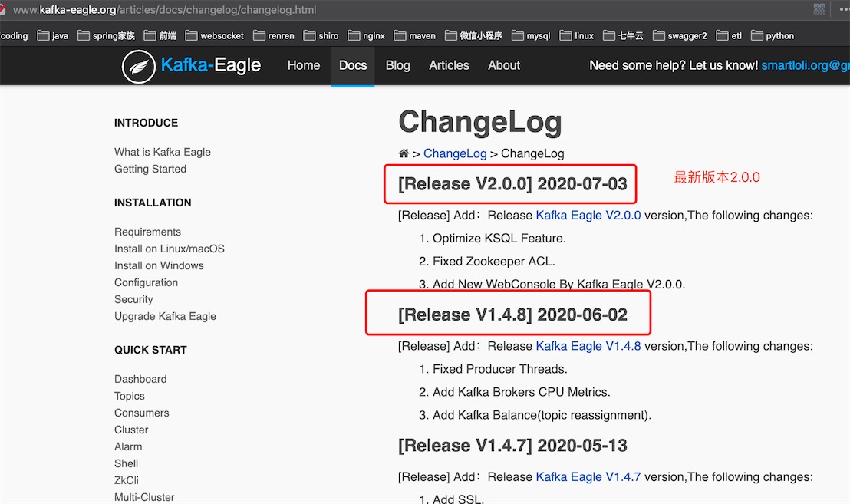Click the smartloli.org email link

point(805,65)
